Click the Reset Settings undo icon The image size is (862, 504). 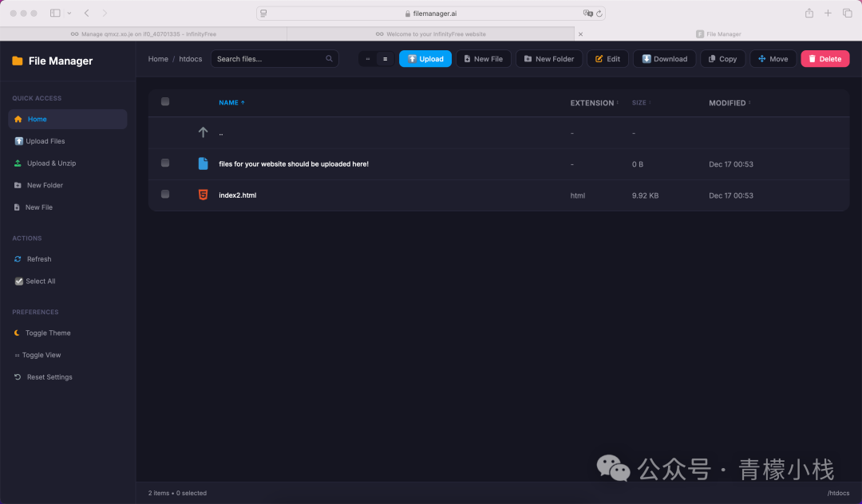tap(18, 376)
